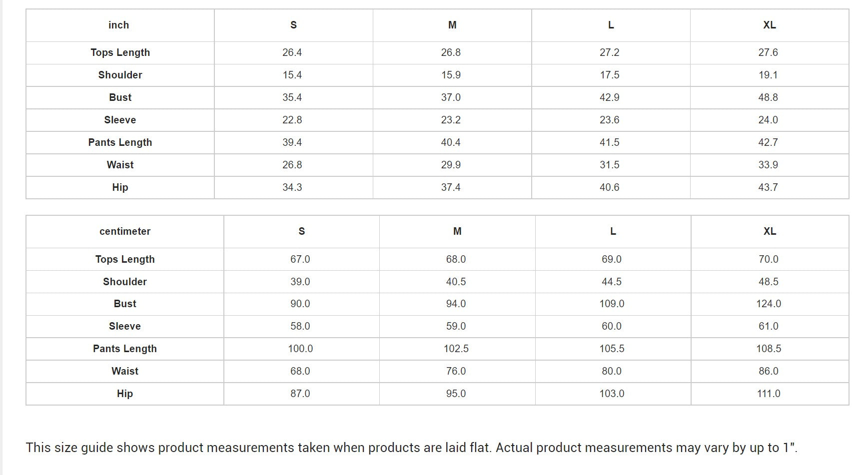Select the Tops Length row label in inch table
The height and width of the screenshot is (475, 868).
tap(120, 53)
